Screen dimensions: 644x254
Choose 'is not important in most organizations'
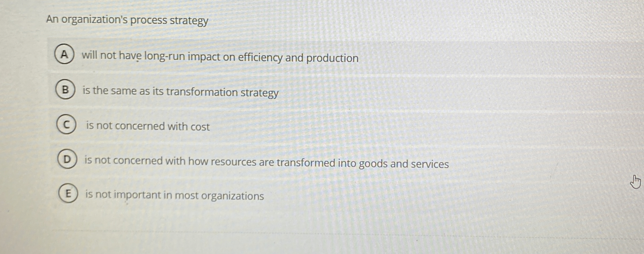pyautogui.click(x=174, y=196)
